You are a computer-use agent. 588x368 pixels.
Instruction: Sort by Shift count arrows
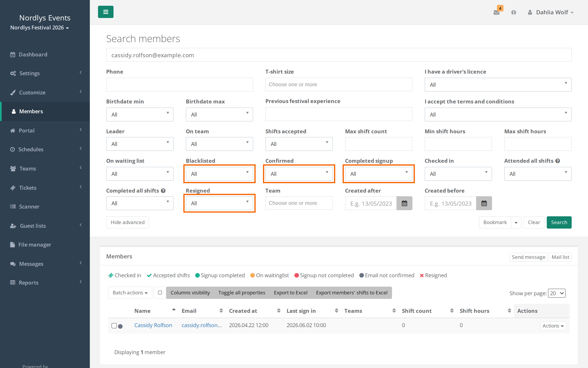click(x=452, y=311)
